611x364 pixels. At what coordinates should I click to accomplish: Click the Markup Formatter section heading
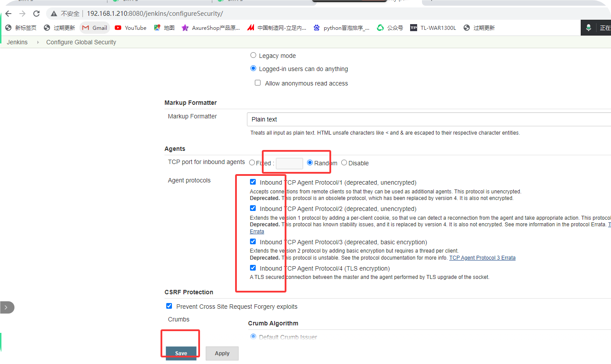pos(191,103)
